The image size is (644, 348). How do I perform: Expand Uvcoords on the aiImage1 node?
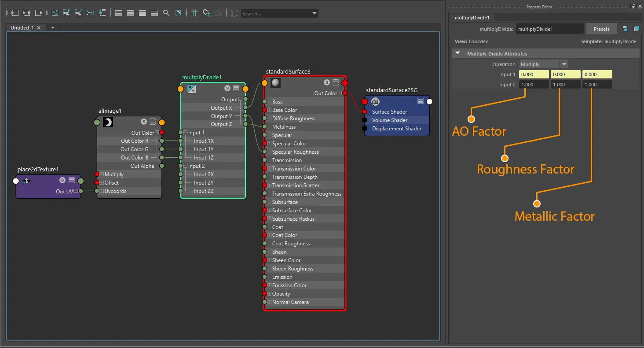coord(102,191)
